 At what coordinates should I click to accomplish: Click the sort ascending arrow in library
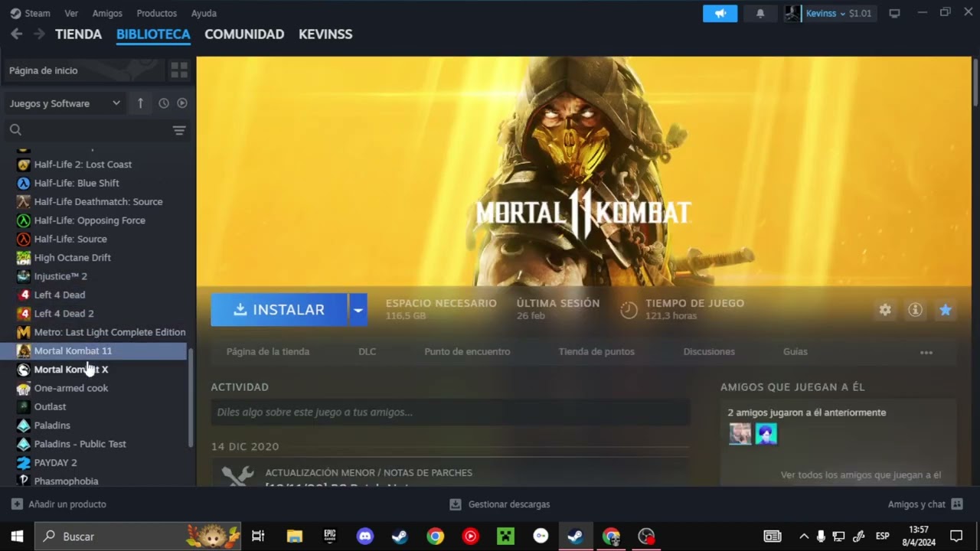point(140,103)
